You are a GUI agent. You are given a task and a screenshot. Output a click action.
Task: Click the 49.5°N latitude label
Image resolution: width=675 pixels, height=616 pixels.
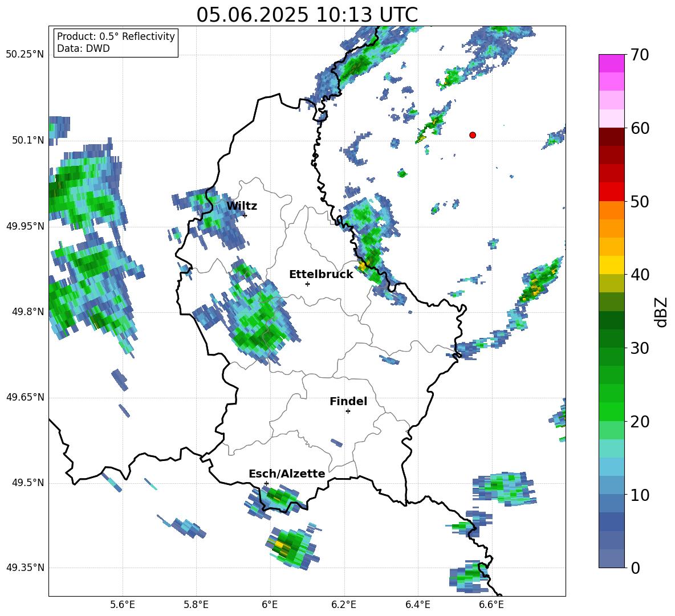28,483
